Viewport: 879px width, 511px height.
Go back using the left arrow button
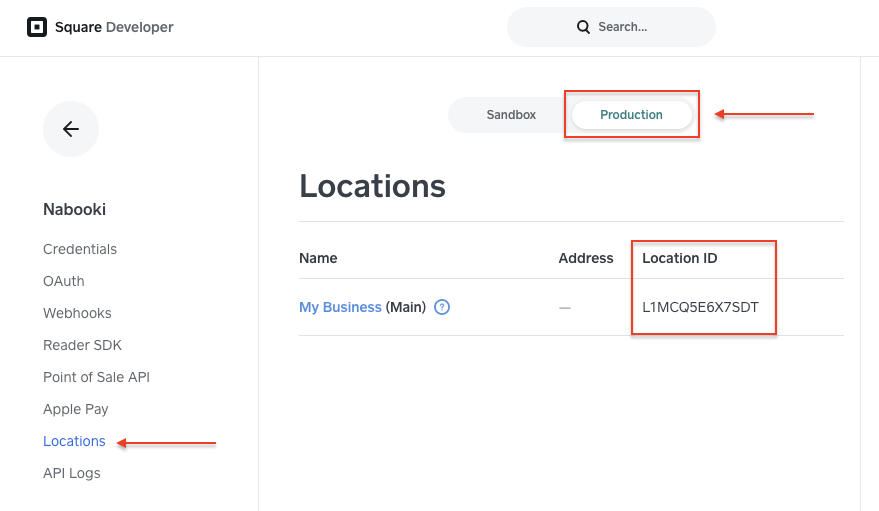[71, 129]
